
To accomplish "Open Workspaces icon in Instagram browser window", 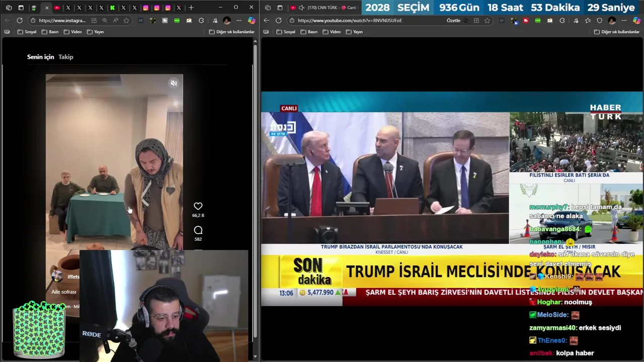I will pos(9,8).
